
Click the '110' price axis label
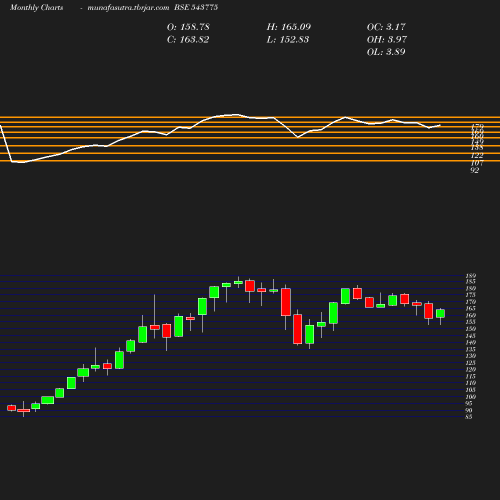[471, 383]
